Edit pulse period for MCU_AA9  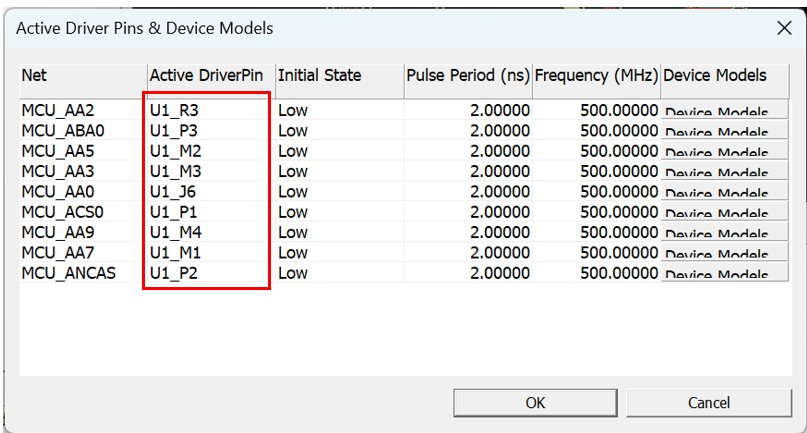499,233
